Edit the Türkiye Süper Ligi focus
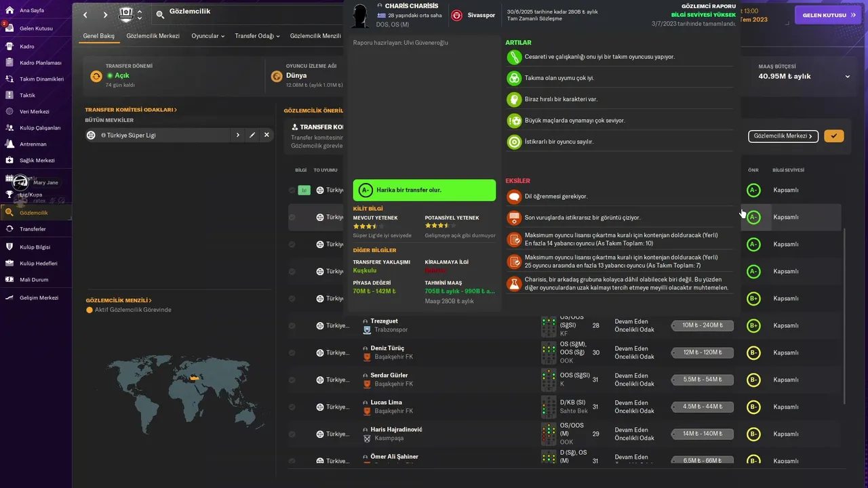The image size is (868, 488). pyautogui.click(x=252, y=135)
